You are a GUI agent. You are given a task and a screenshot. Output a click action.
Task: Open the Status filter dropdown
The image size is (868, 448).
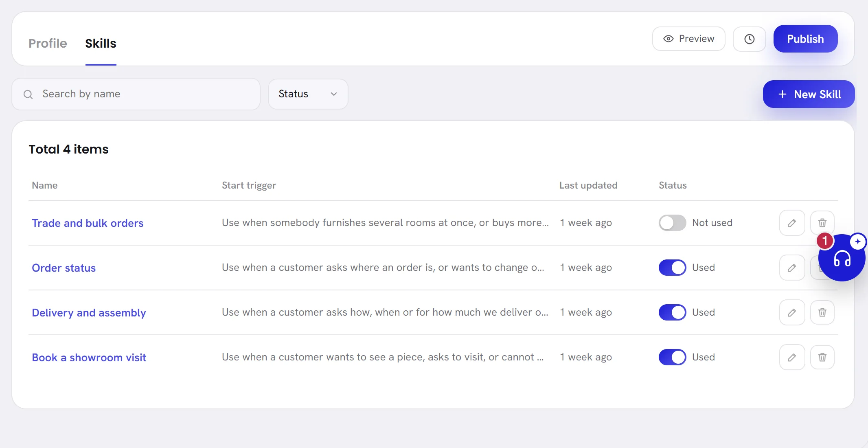pos(308,94)
